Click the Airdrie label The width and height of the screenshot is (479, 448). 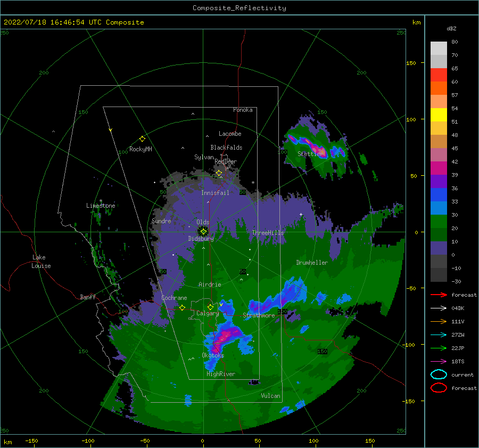tap(210, 284)
